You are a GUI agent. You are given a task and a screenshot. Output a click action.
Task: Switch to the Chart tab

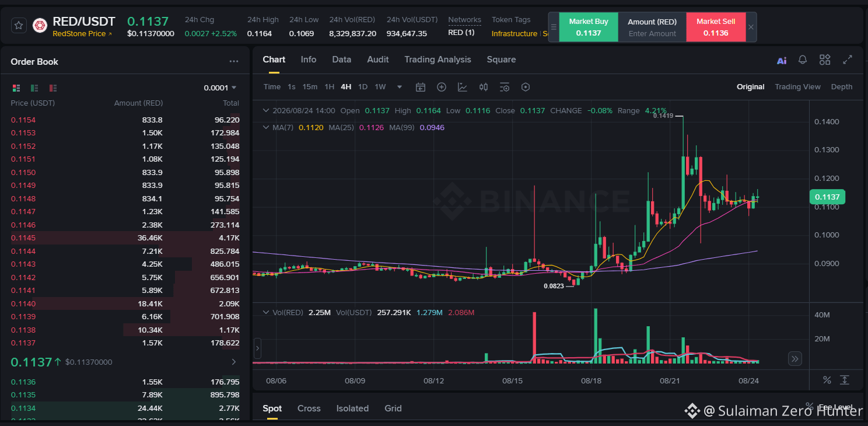coord(274,60)
